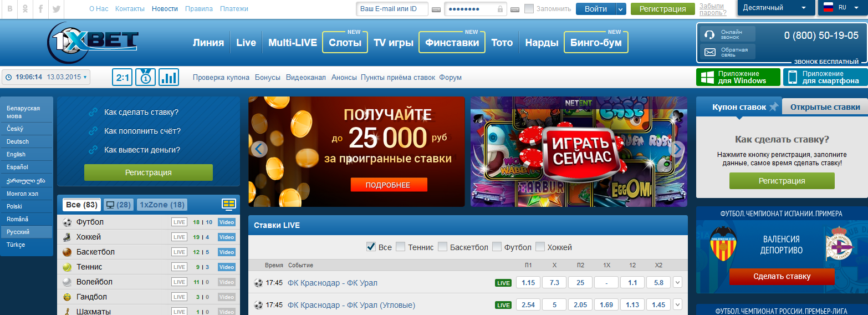Click the medal number-one icon
Viewport: 868px width, 315px height.
[x=145, y=78]
